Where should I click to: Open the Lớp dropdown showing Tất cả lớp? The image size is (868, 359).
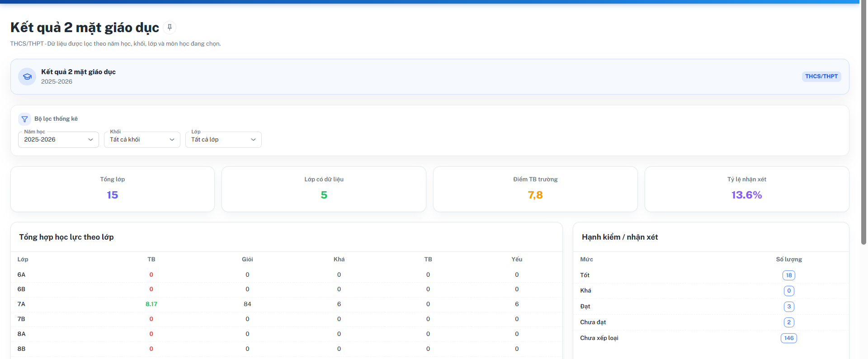[223, 140]
